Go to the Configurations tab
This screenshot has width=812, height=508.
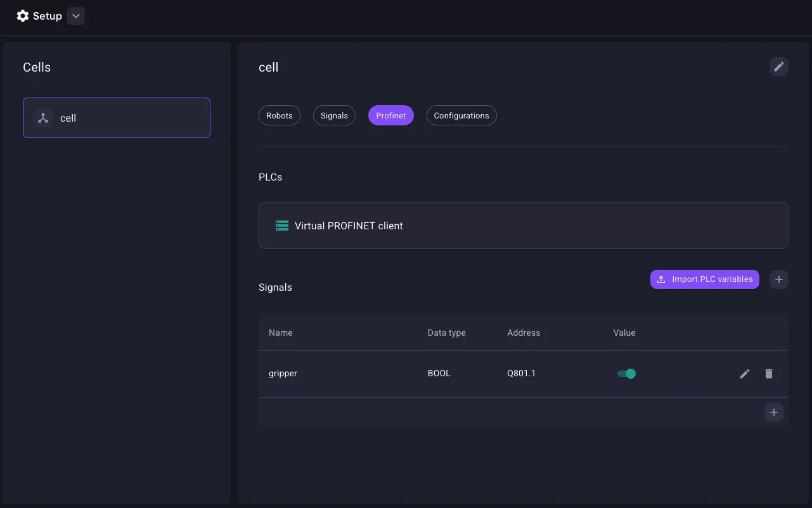(461, 115)
